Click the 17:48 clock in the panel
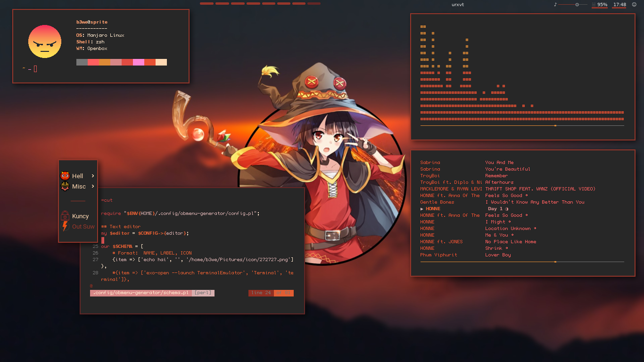Image resolution: width=644 pixels, height=362 pixels. click(619, 5)
